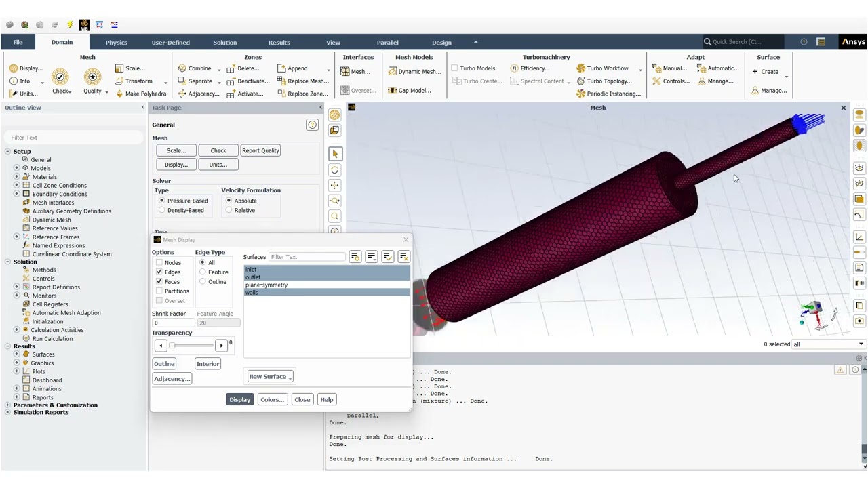Expand the Boundary Conditions node
Viewport: 868px width, 488px height.
click(x=16, y=194)
